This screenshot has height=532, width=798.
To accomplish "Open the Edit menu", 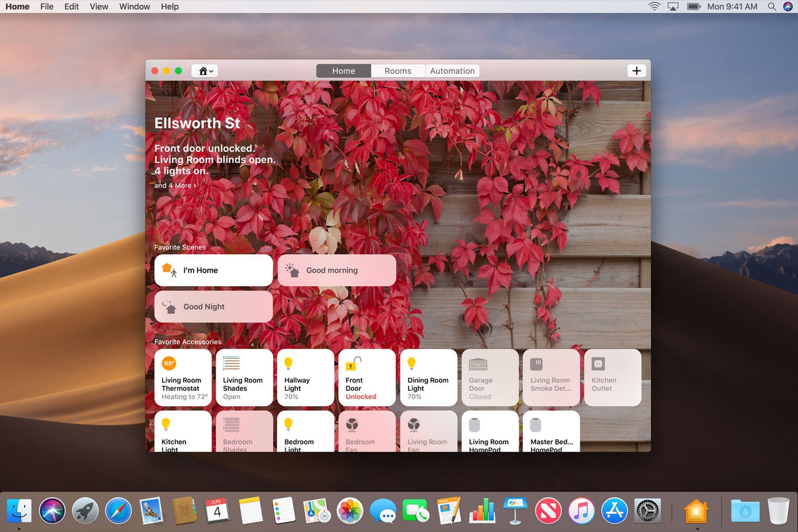I will click(x=71, y=7).
